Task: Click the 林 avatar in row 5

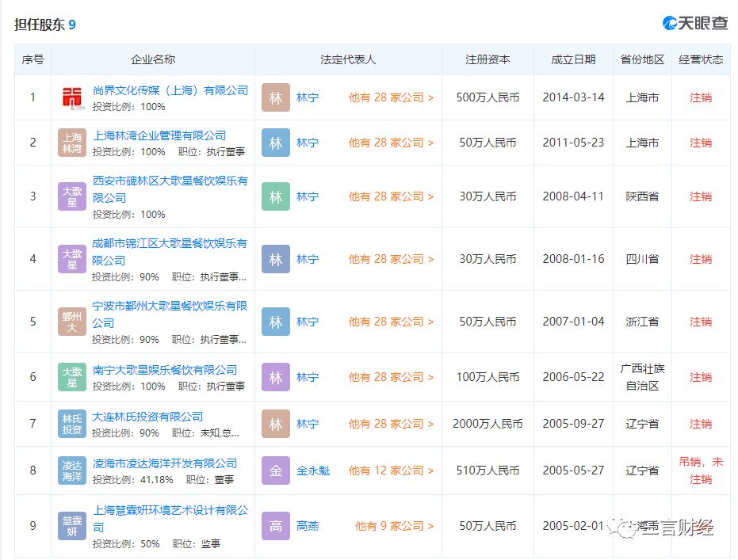Action: click(x=276, y=322)
